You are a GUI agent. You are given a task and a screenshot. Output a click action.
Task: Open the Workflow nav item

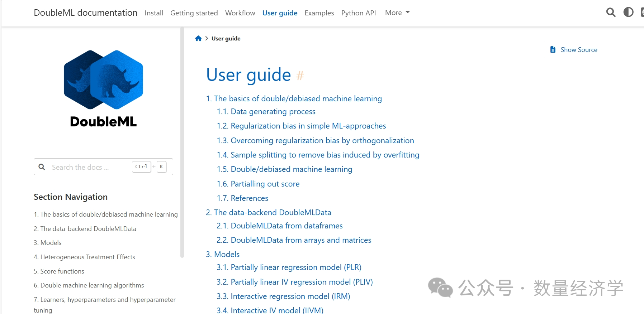240,13
